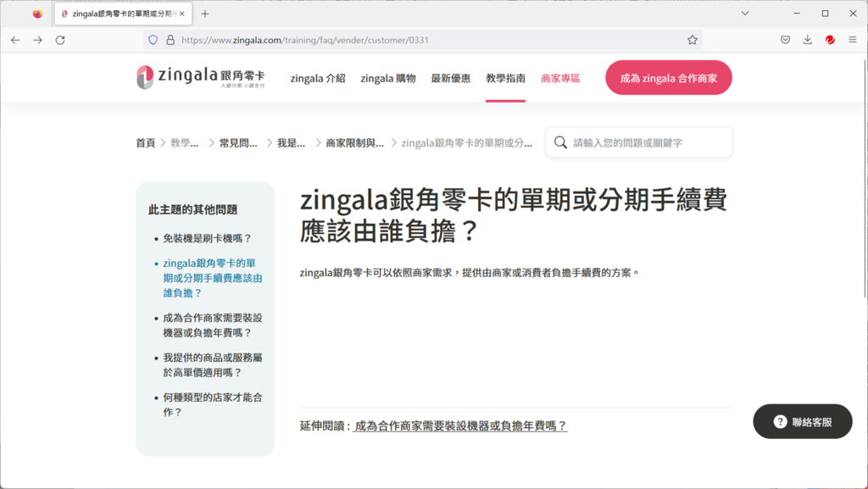Image resolution: width=868 pixels, height=489 pixels.
Task: Click 成為 zingala 合作商家 button
Action: (669, 77)
